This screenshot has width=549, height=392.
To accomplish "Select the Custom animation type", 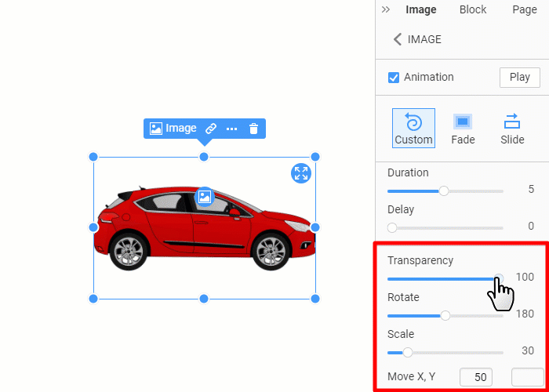I will click(413, 128).
